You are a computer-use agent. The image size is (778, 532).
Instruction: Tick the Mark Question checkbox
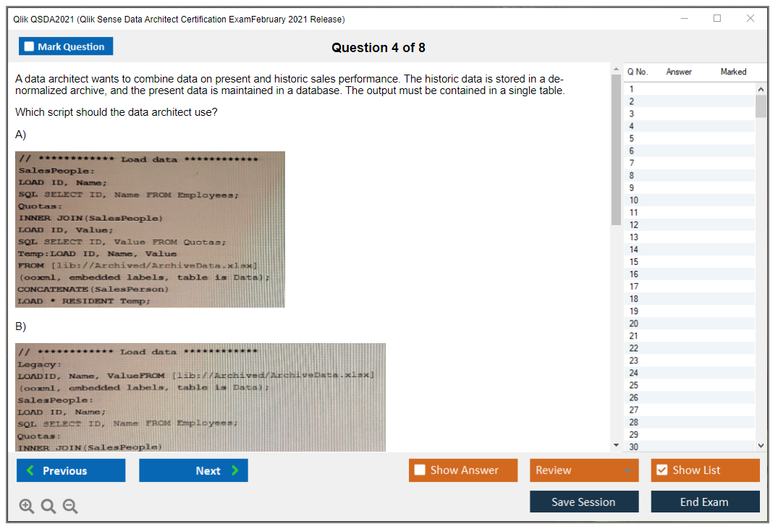tap(30, 46)
